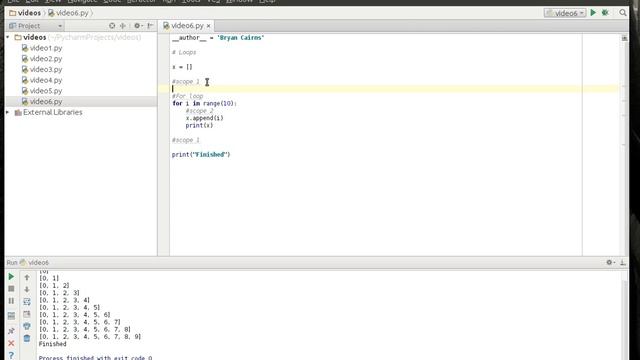Open video5.py in the project tree
Screen dimensions: 640x360
pyautogui.click(x=46, y=91)
